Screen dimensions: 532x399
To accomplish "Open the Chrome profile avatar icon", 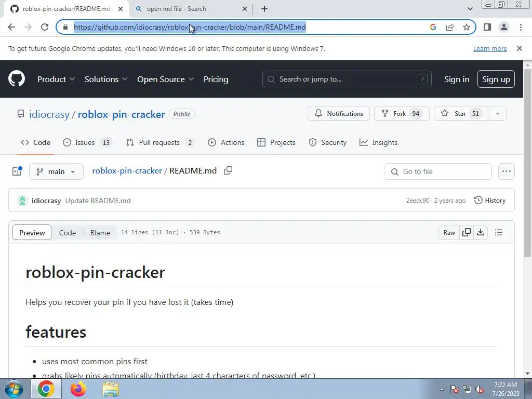I will pos(504,27).
